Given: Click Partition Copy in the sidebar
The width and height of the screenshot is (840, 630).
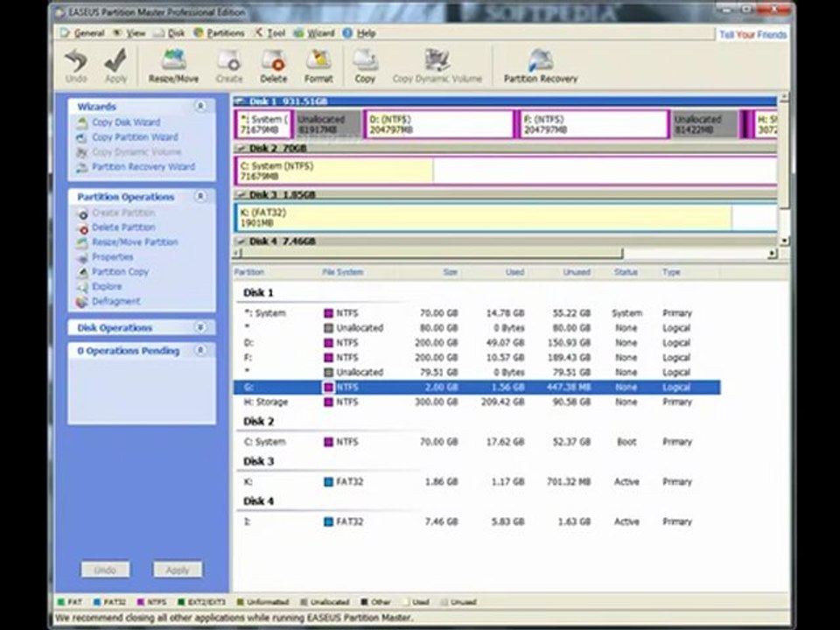Looking at the screenshot, I should tap(120, 271).
